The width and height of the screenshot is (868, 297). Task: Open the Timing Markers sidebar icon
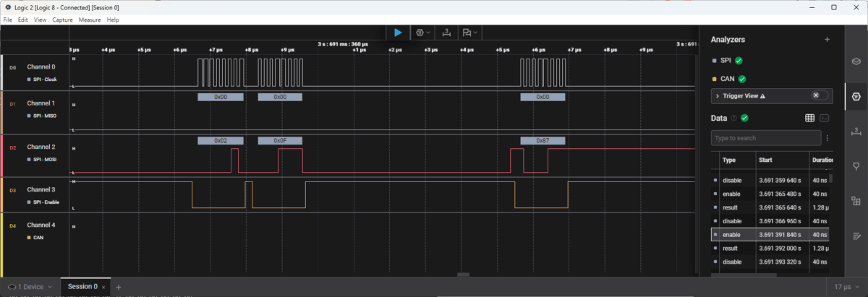856,131
